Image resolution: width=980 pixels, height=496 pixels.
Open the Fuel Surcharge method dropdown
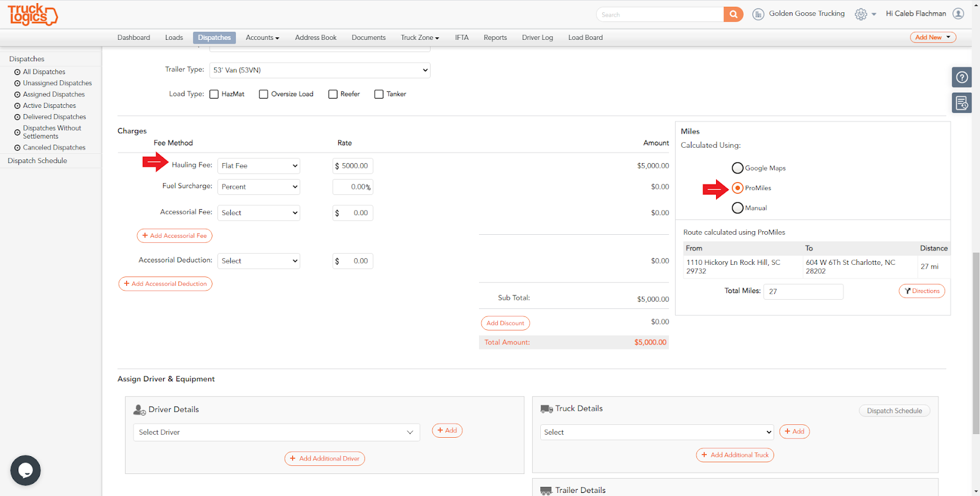click(259, 187)
